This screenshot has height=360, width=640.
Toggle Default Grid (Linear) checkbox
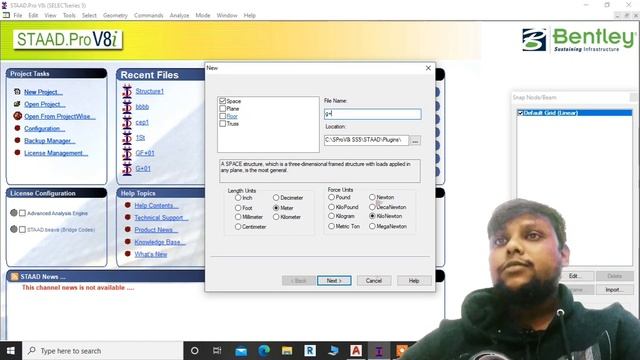point(520,113)
